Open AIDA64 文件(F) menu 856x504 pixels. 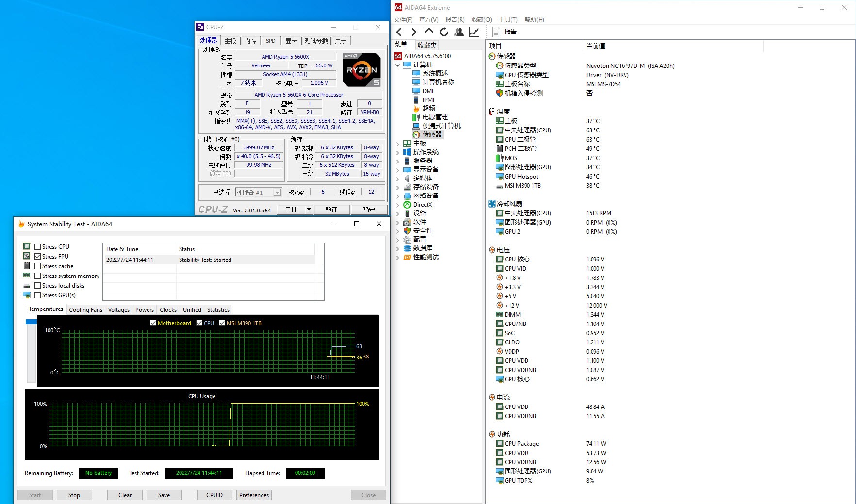(403, 19)
